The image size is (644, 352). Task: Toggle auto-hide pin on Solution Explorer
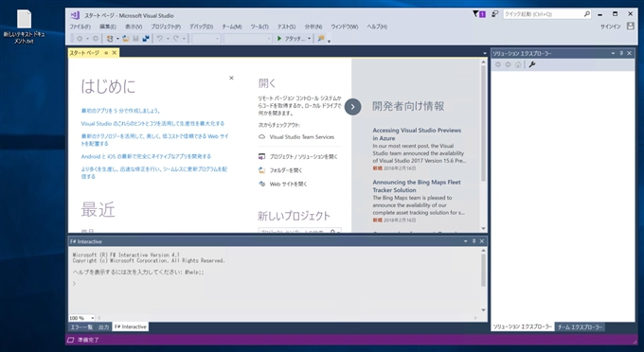(621, 53)
